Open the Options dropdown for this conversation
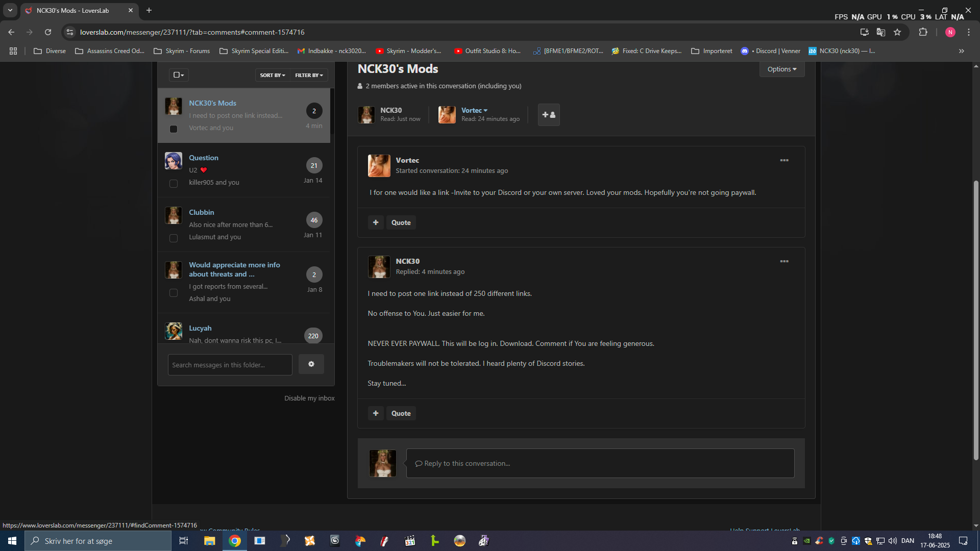 (782, 69)
